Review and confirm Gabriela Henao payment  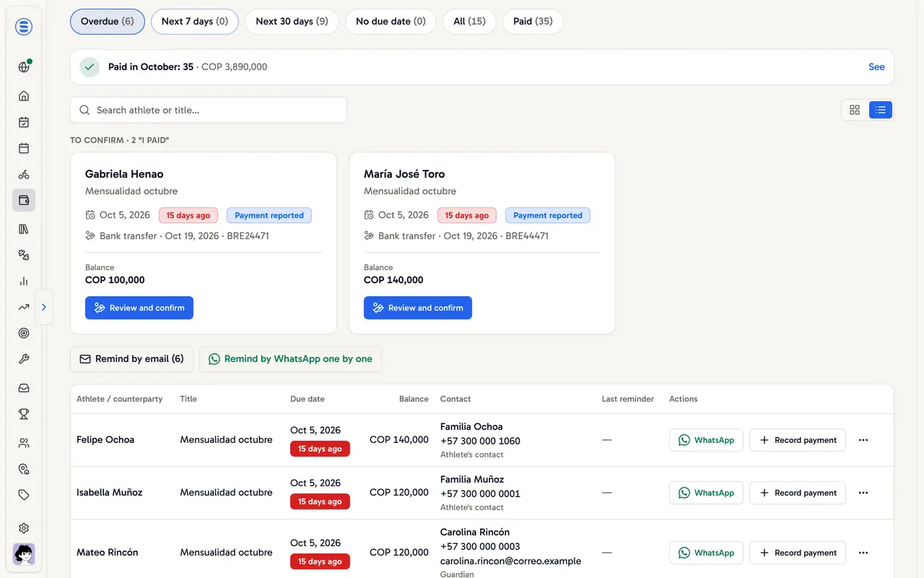pyautogui.click(x=139, y=308)
